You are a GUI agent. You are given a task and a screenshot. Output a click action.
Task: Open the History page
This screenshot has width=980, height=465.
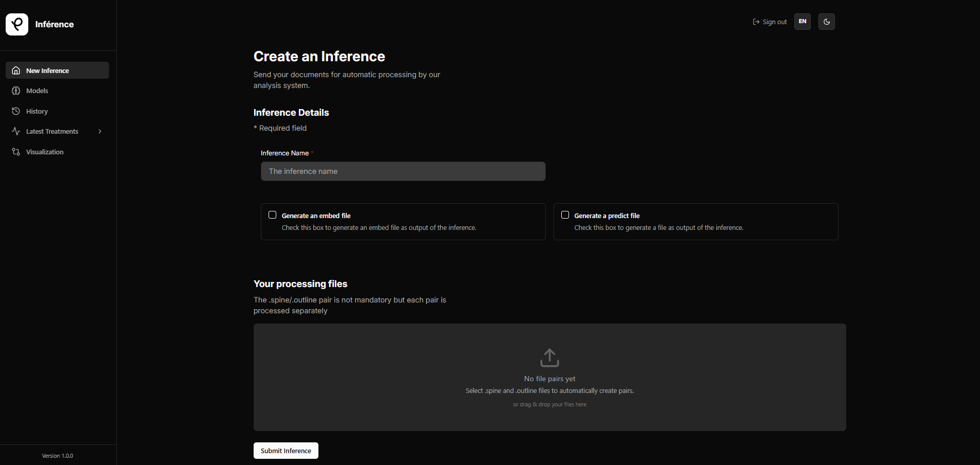pos(57,111)
